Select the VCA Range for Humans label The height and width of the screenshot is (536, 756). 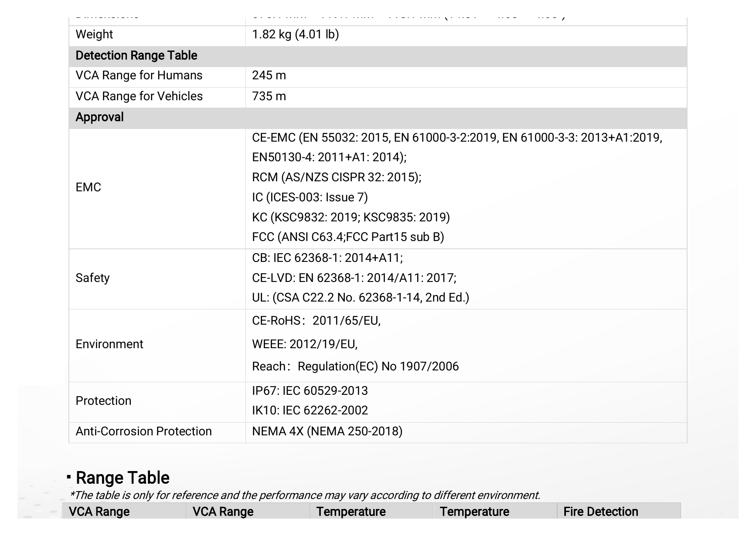coord(139,75)
